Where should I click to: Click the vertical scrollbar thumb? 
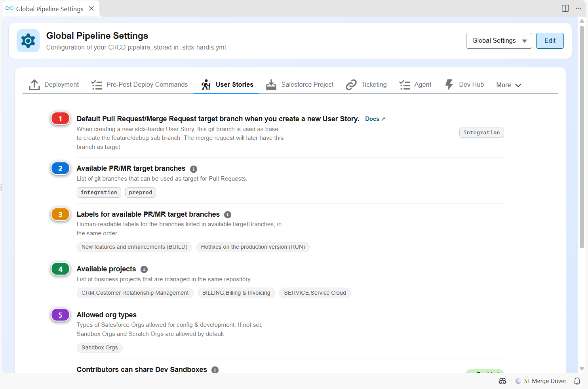point(582,137)
